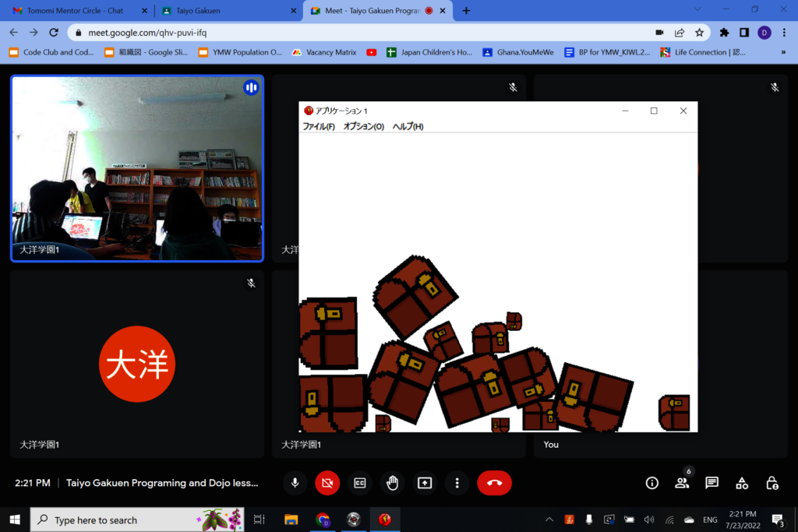Show the participants people panel
The height and width of the screenshot is (532, 798).
pyautogui.click(x=682, y=483)
